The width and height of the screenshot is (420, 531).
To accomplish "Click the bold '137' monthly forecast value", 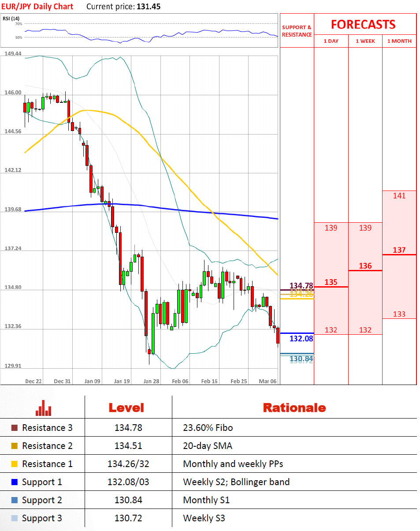I will point(399,250).
